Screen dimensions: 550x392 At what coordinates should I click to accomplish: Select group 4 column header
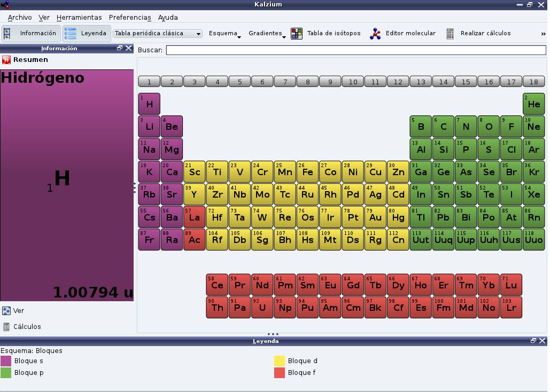pyautogui.click(x=218, y=82)
